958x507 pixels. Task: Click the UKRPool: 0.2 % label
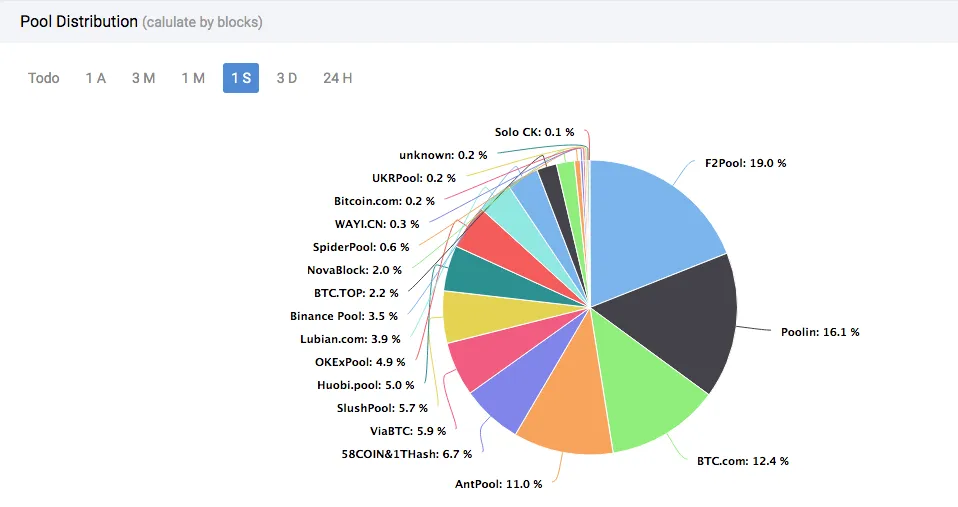[414, 178]
